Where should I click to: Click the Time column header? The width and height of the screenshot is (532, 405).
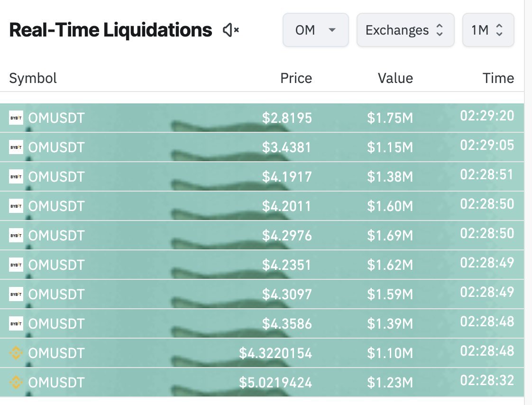point(498,78)
